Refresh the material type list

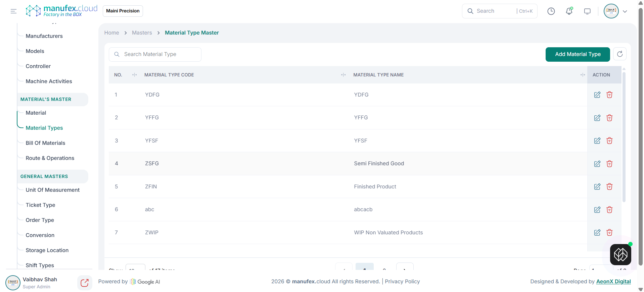620,54
